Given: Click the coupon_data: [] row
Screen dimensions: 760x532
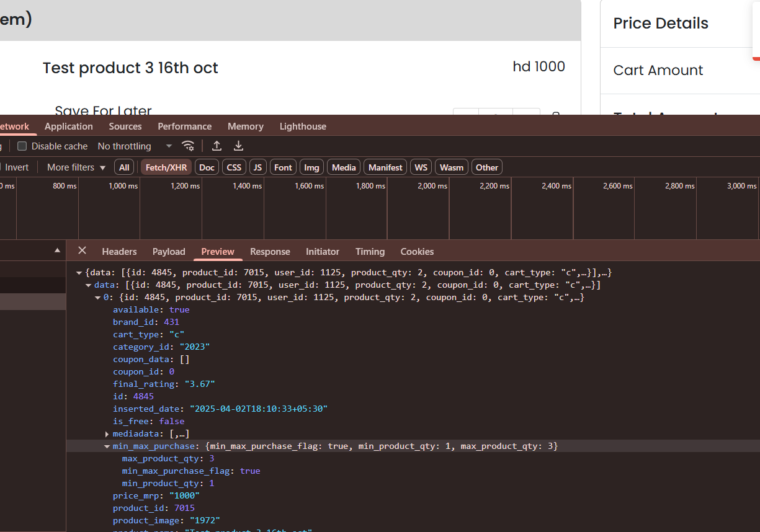Looking at the screenshot, I should click(x=151, y=360).
